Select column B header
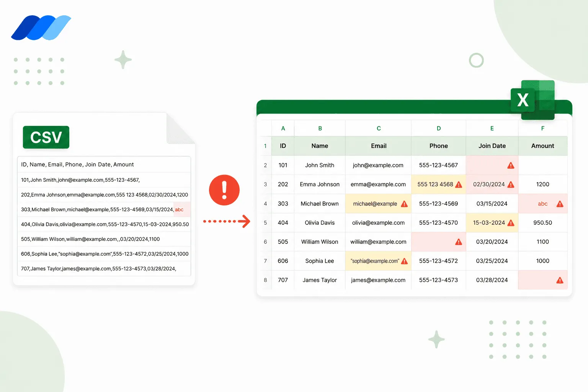588x392 pixels. [320, 128]
